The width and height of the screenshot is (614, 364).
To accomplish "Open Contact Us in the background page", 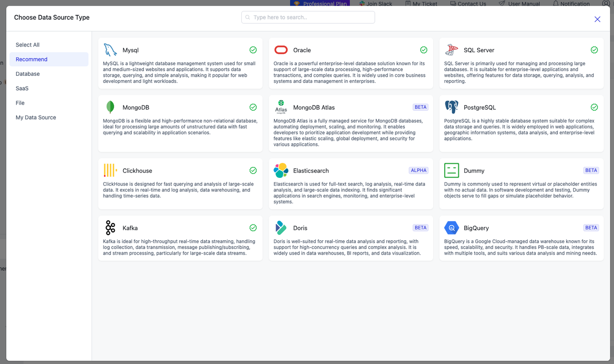I will (468, 4).
